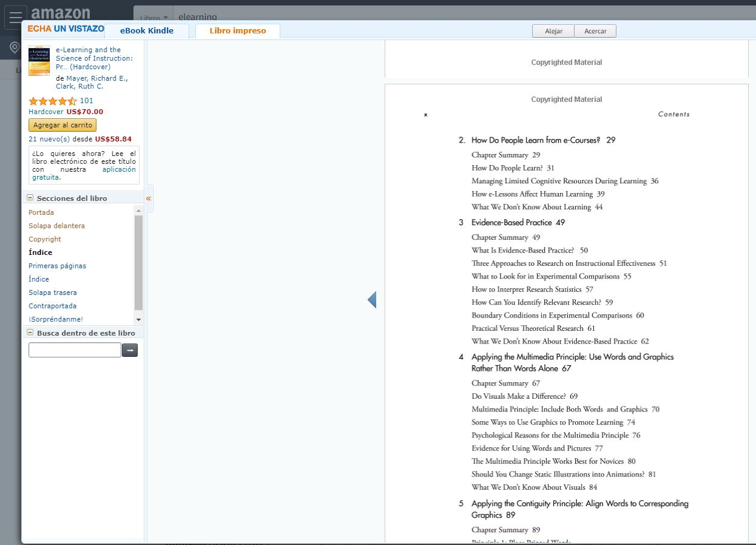Click the sections list scrollbar thumb

138,262
